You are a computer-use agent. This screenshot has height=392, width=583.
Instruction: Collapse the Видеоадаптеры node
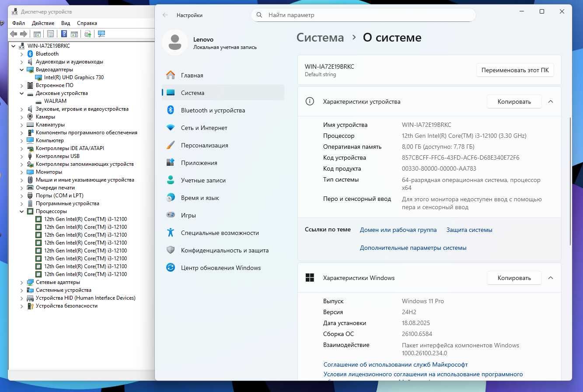pyautogui.click(x=22, y=70)
